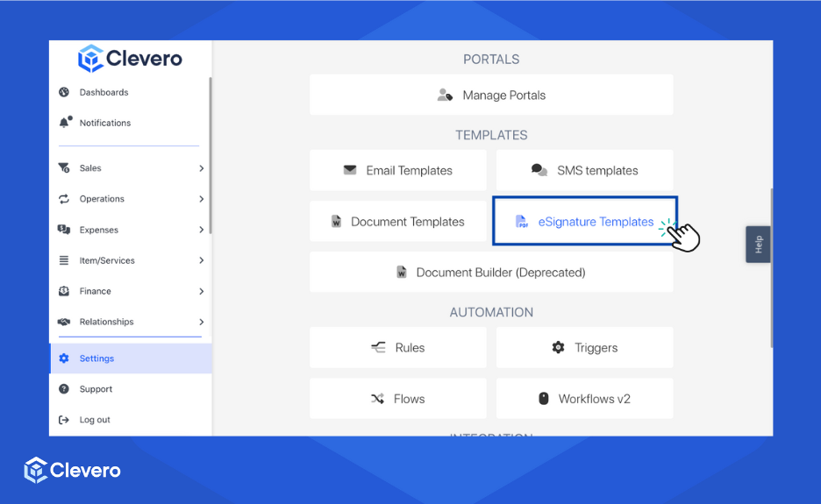
Task: Click the Operations loop arrows icon
Action: (64, 199)
